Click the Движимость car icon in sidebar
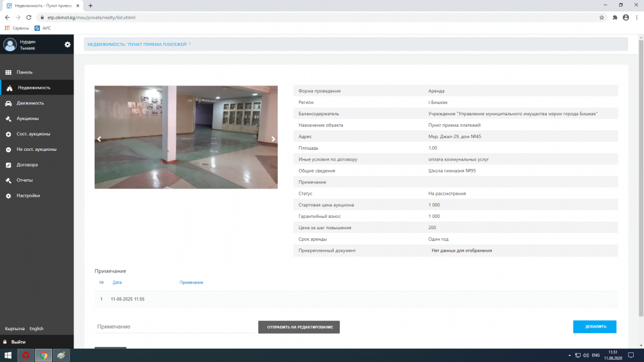The width and height of the screenshot is (644, 362). pos(8,103)
